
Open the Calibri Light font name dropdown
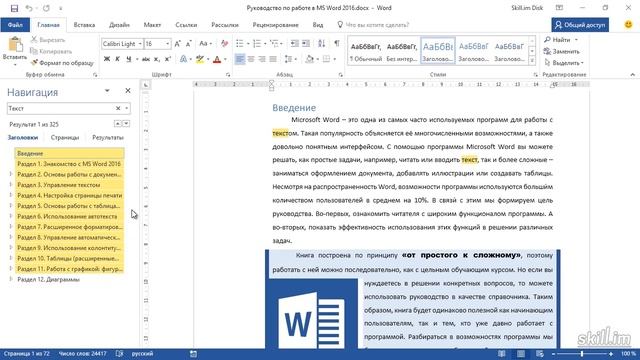coord(140,44)
